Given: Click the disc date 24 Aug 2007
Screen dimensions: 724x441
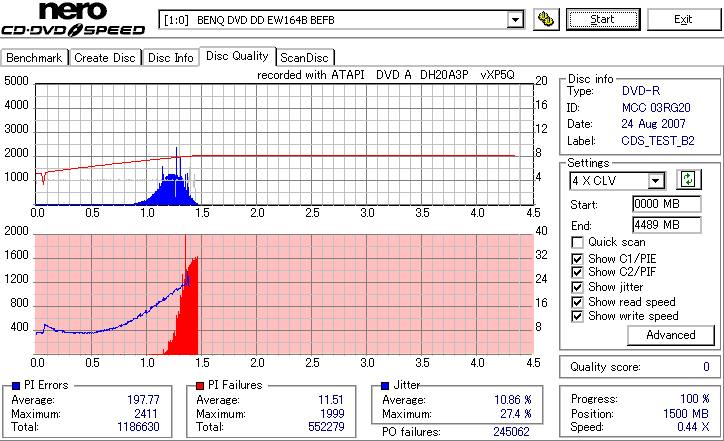Looking at the screenshot, I should 653,124.
